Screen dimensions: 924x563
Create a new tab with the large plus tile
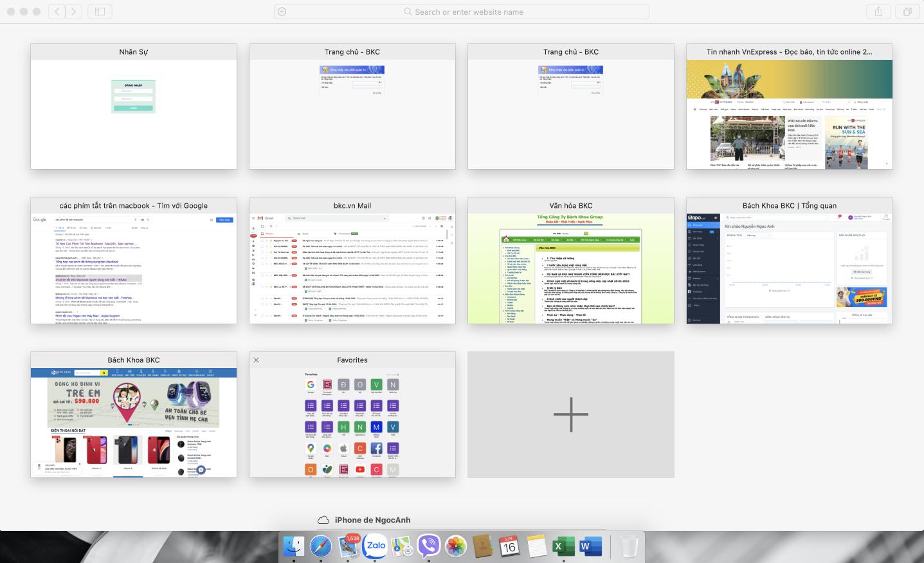click(x=570, y=414)
